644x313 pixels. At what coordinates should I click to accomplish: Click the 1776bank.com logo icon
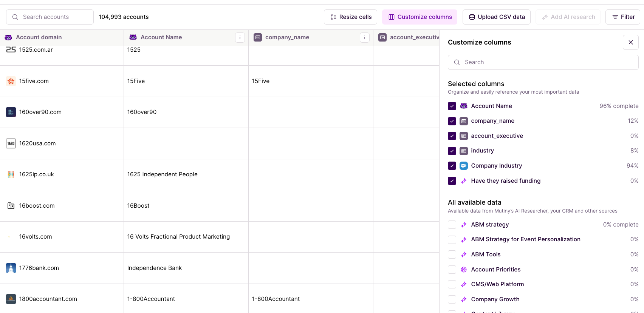pos(11,268)
